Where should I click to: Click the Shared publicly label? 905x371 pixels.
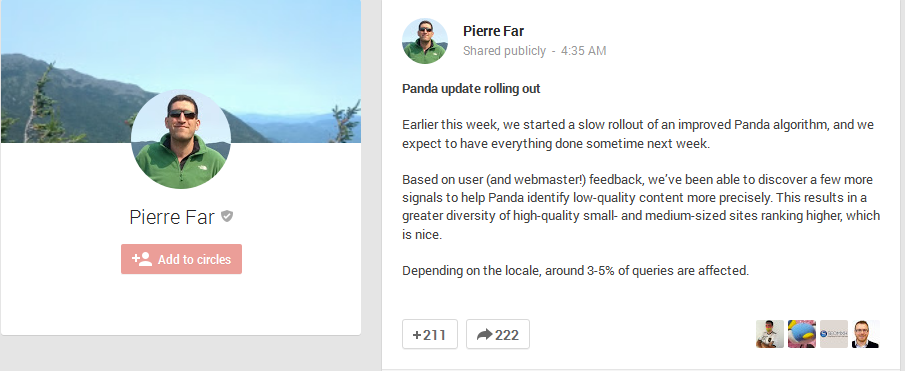point(504,51)
